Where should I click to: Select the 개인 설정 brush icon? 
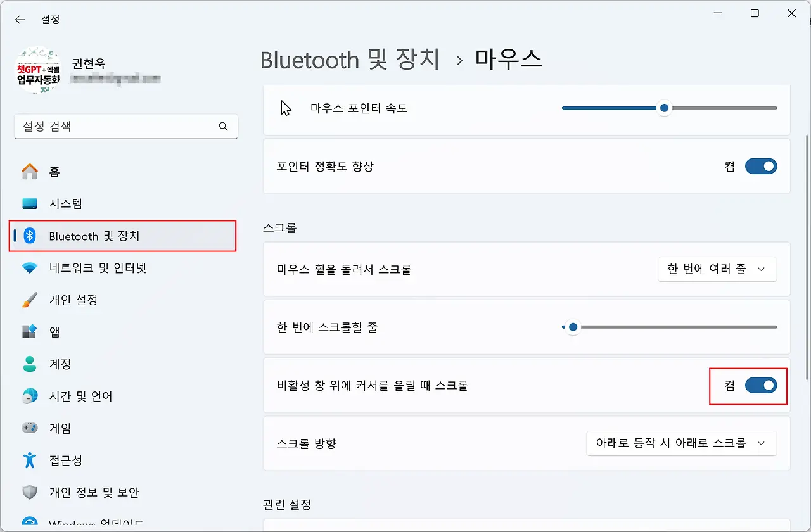click(x=30, y=300)
